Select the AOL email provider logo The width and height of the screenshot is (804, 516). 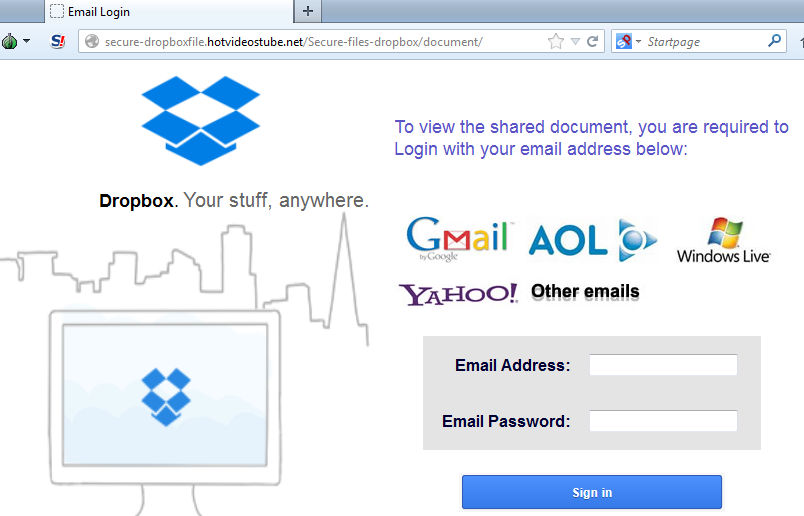pos(593,240)
